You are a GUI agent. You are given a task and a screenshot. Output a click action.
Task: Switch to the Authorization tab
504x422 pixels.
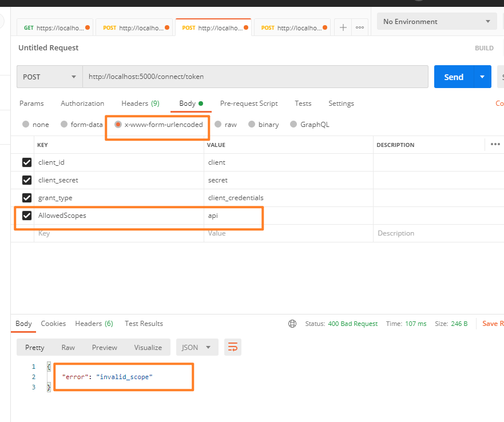(82, 103)
